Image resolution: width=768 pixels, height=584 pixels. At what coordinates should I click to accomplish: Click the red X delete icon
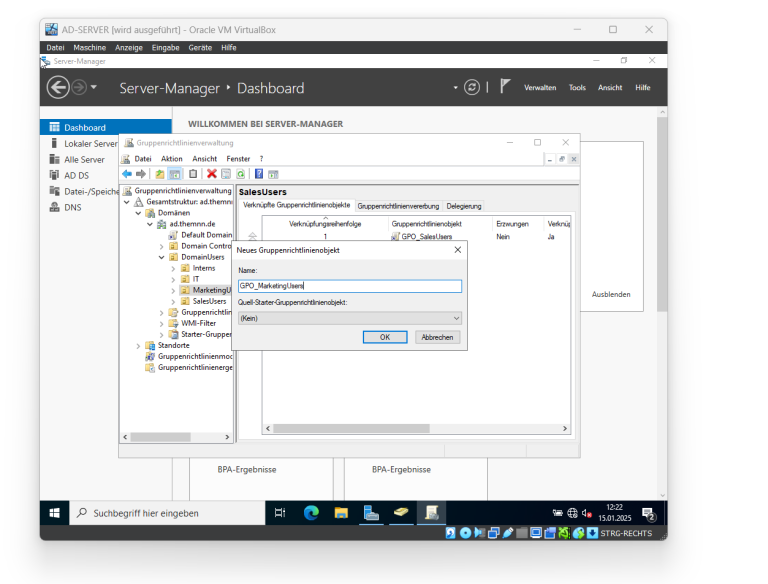click(x=212, y=174)
